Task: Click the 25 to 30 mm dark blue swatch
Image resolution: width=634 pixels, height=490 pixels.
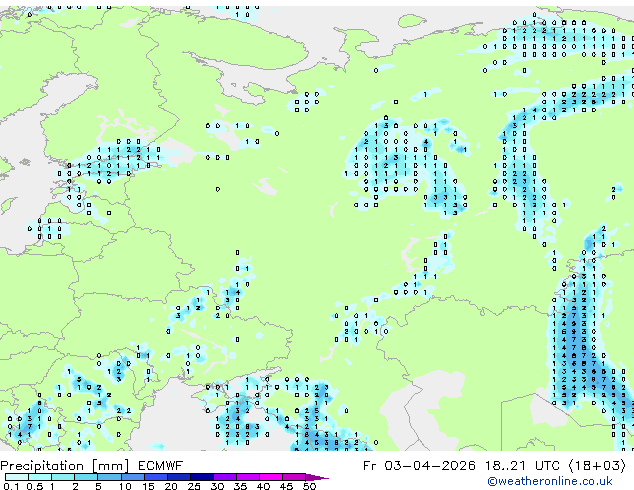Action: (202, 477)
